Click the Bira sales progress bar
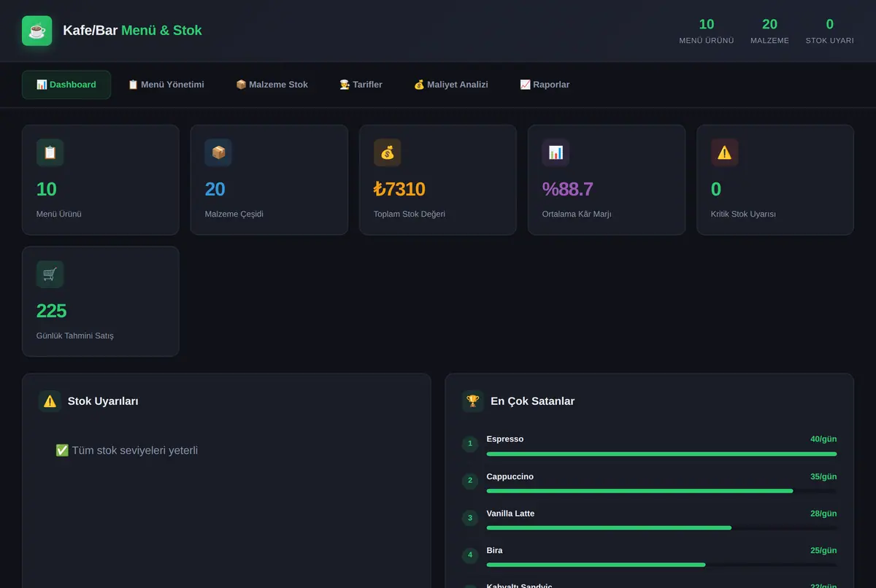This screenshot has width=876, height=588. (x=661, y=565)
